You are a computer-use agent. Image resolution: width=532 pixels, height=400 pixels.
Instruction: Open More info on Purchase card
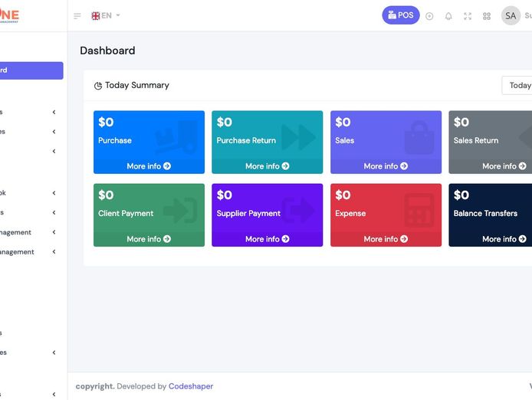tap(149, 166)
